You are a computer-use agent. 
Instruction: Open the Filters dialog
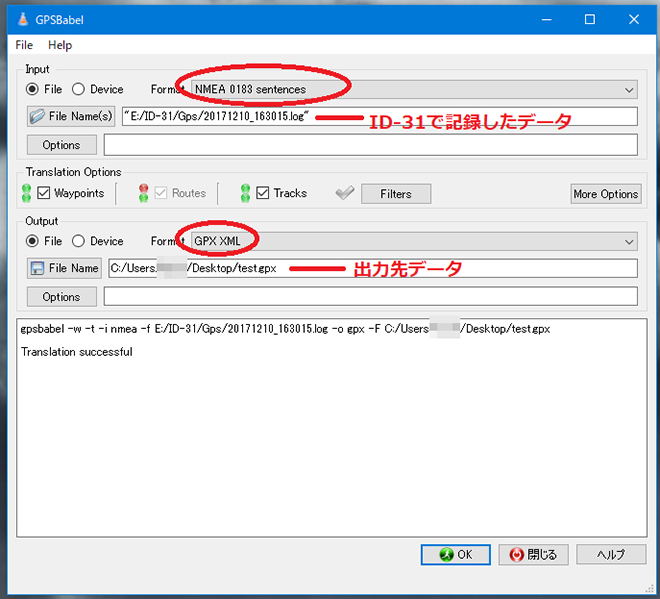click(x=396, y=194)
